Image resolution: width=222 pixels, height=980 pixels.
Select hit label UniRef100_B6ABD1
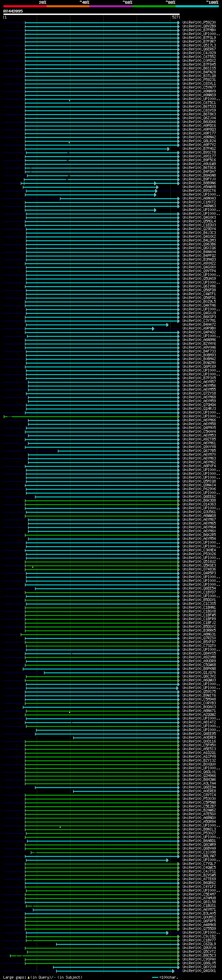click(x=199, y=841)
